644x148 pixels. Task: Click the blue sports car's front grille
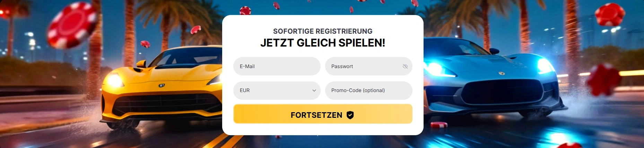click(503, 92)
